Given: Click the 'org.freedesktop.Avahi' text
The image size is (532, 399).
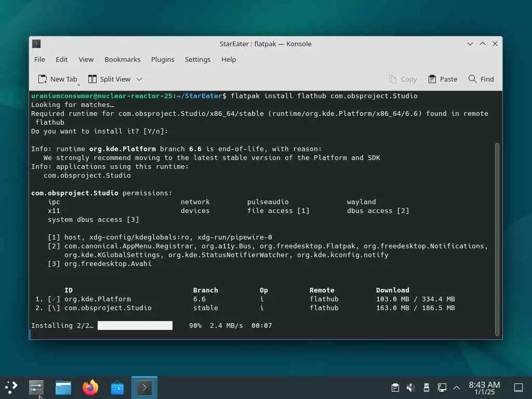Looking at the screenshot, I should (x=108, y=263).
